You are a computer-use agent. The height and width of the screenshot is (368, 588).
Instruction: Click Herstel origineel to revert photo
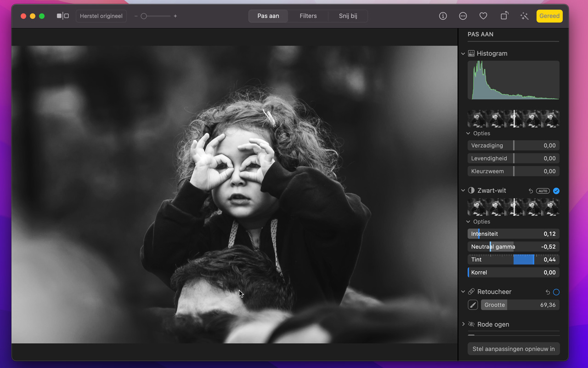101,16
